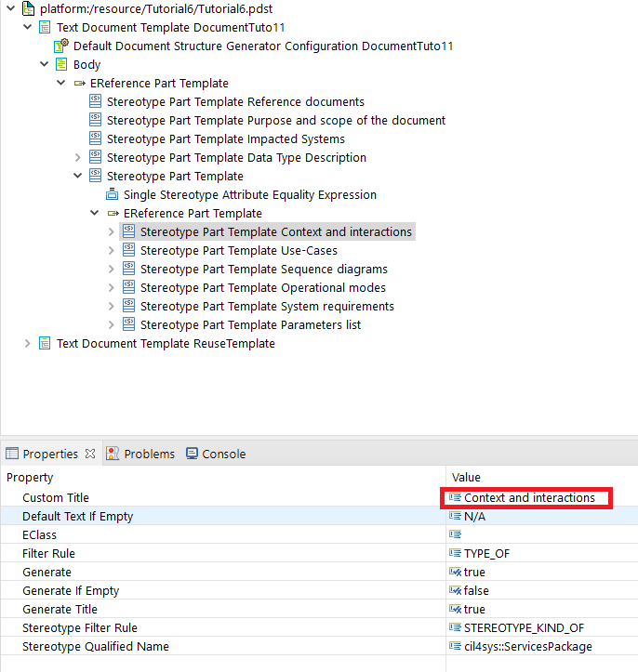
Task: Click the boolean icon in the Generate Title row
Action: coord(455,609)
